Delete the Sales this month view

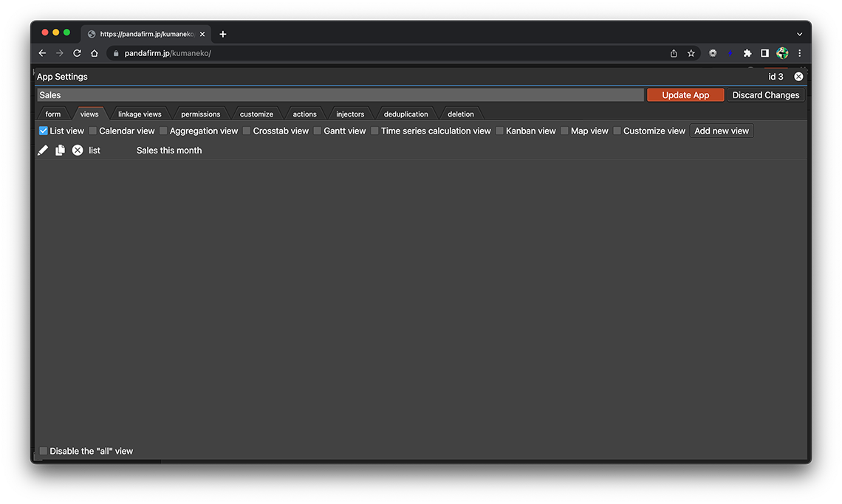78,151
